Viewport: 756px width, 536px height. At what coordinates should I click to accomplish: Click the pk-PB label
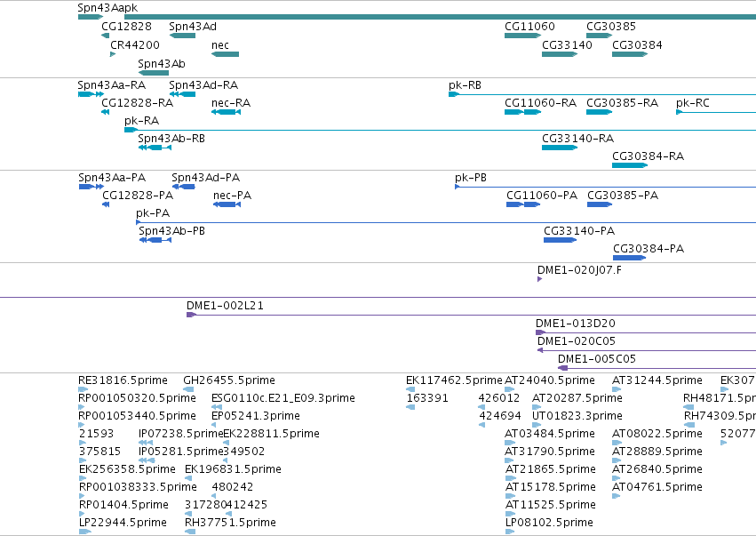click(471, 178)
